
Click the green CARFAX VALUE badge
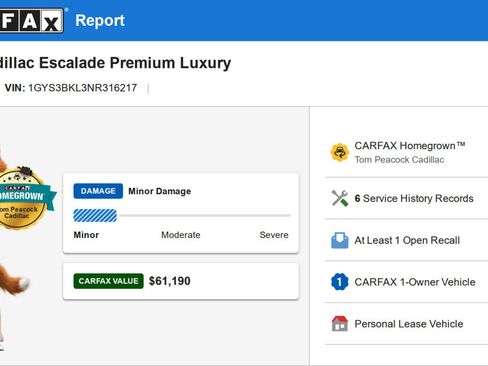(108, 281)
